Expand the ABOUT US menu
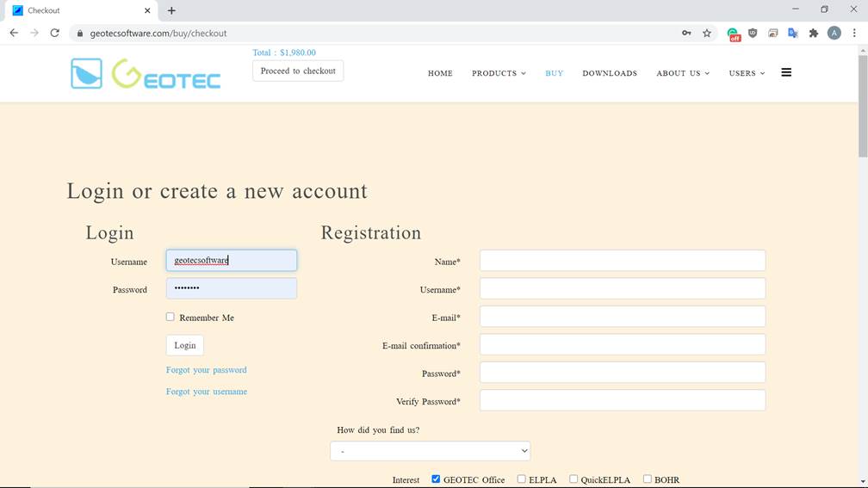Screen dimensions: 868x488 [683, 73]
